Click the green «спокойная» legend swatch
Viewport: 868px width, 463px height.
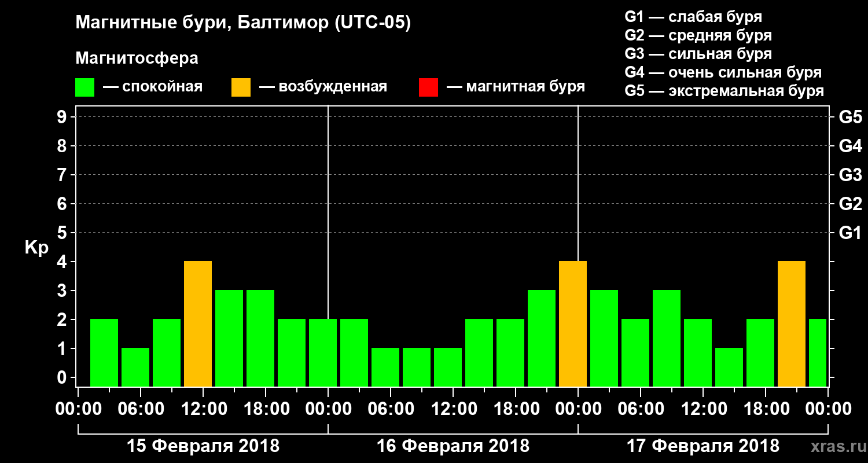[x=85, y=87]
